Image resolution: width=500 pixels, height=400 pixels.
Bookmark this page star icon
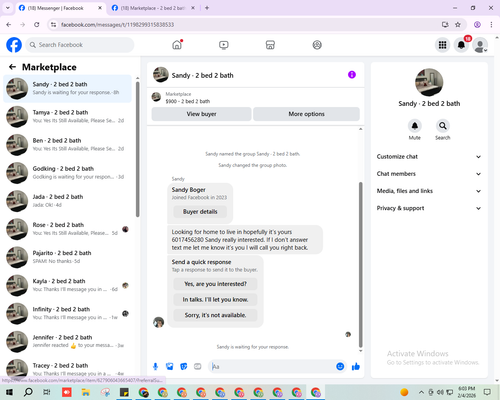pyautogui.click(x=458, y=24)
